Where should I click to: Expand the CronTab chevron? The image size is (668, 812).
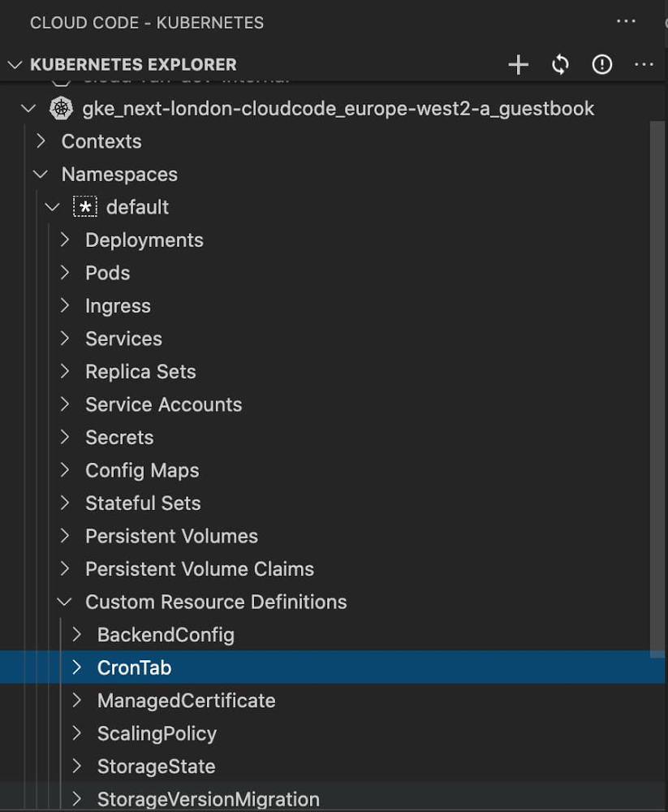76,667
